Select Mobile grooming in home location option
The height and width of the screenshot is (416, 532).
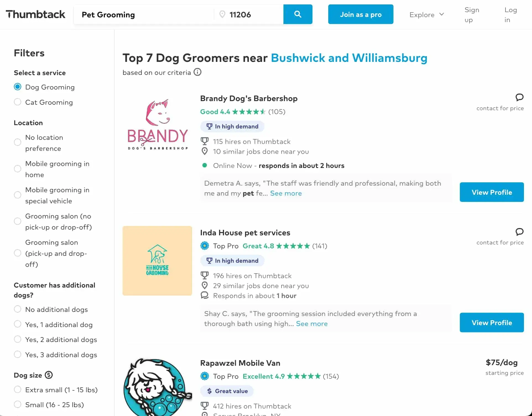pos(17,169)
